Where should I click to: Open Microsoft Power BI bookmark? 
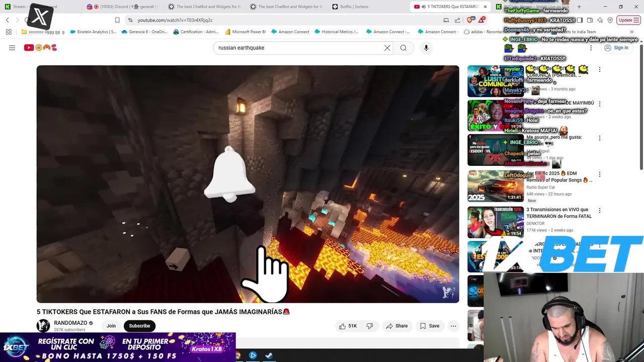point(245,32)
